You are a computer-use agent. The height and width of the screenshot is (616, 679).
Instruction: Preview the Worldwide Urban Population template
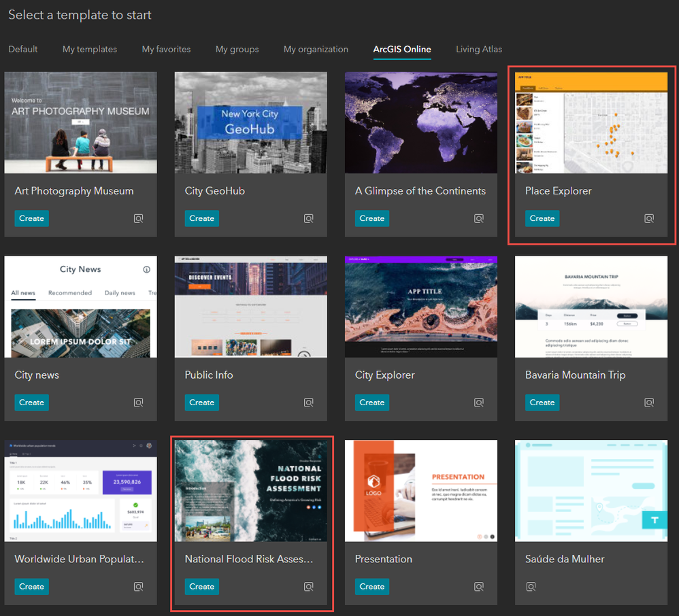tap(138, 587)
